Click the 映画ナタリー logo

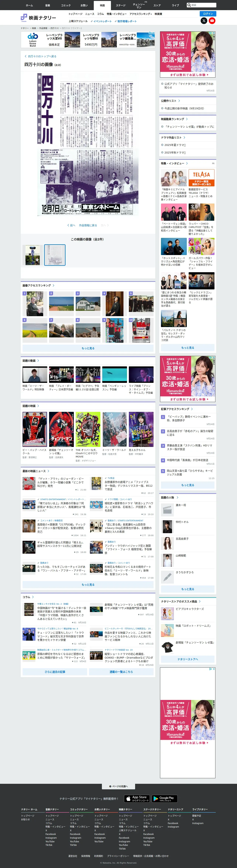[38, 18]
